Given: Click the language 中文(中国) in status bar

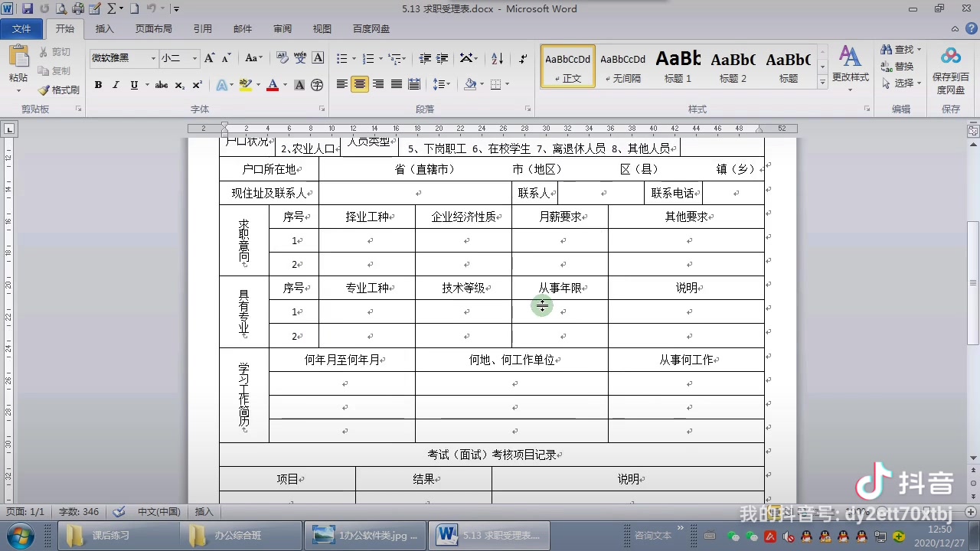Looking at the screenshot, I should (158, 512).
